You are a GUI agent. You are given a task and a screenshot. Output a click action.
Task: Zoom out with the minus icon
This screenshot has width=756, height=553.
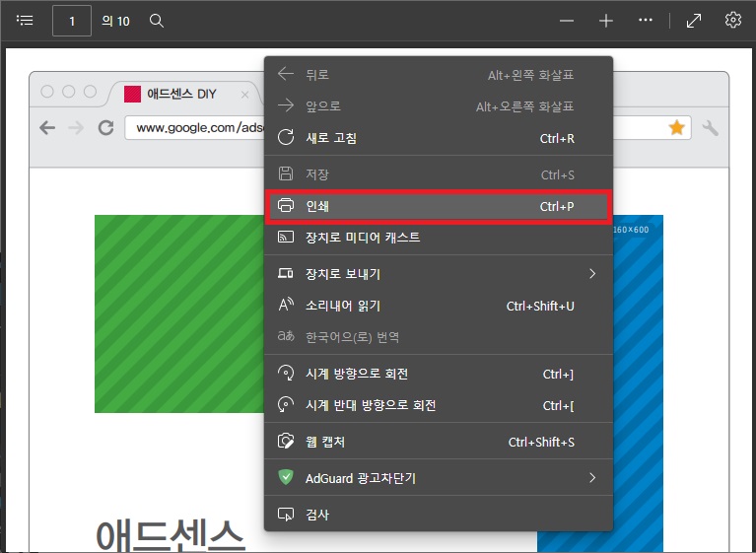click(x=567, y=21)
